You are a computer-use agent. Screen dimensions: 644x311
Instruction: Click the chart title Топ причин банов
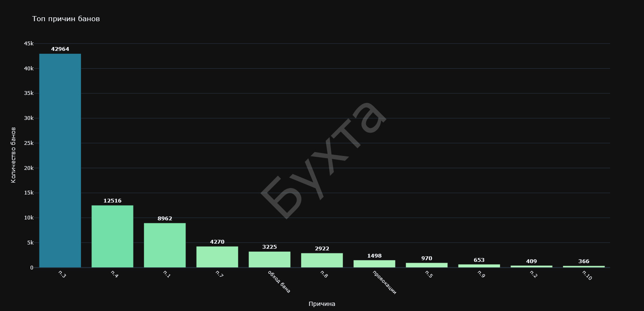(66, 19)
